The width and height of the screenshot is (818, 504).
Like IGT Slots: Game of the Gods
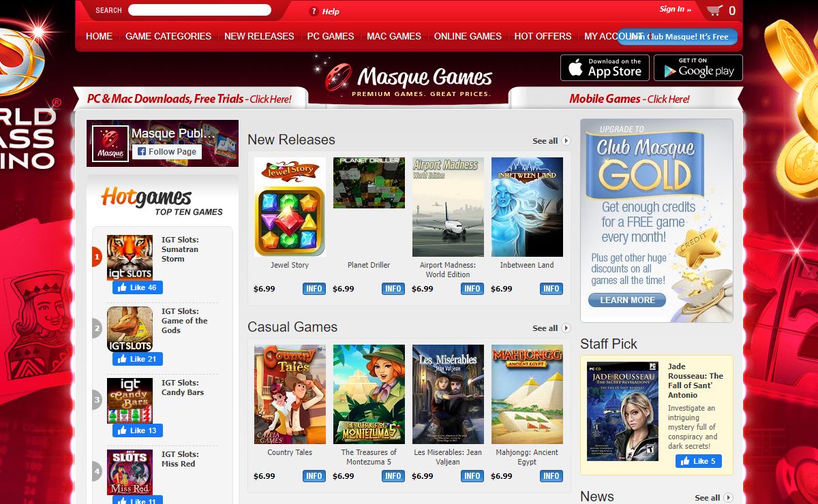click(138, 359)
